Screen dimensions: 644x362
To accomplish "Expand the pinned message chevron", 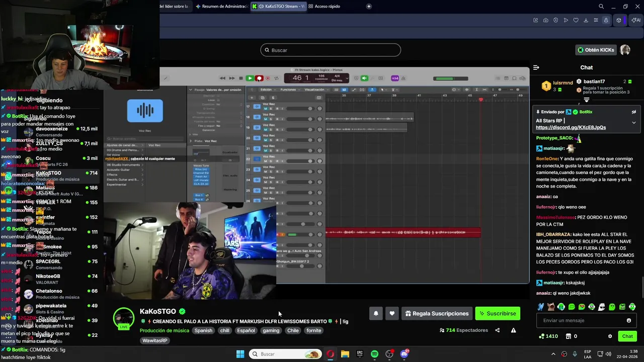I will coord(634,123).
